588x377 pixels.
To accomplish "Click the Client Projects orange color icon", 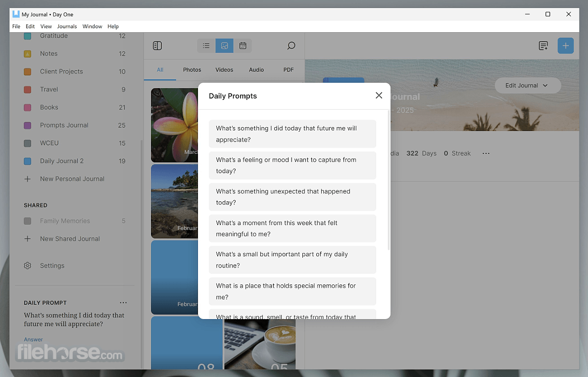I will (x=27, y=72).
